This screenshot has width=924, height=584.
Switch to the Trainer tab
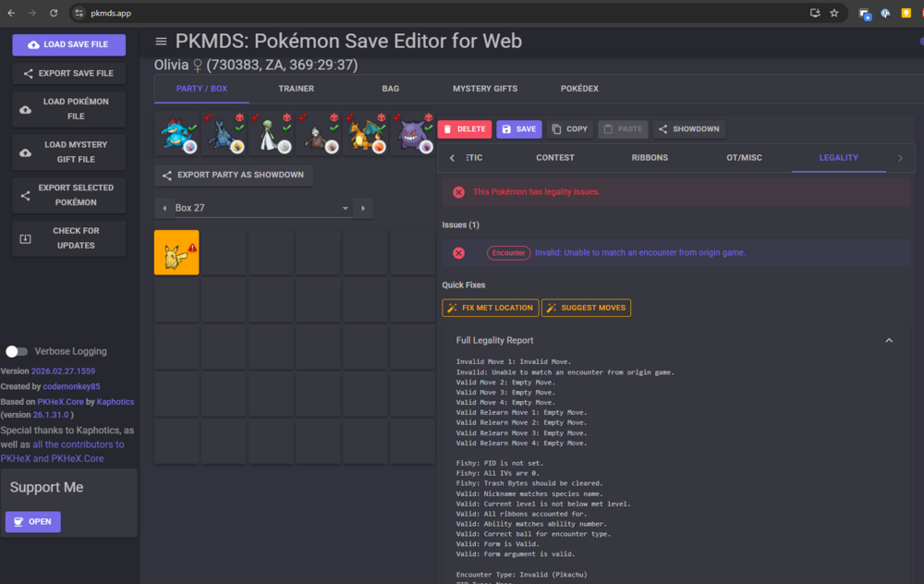(x=296, y=89)
